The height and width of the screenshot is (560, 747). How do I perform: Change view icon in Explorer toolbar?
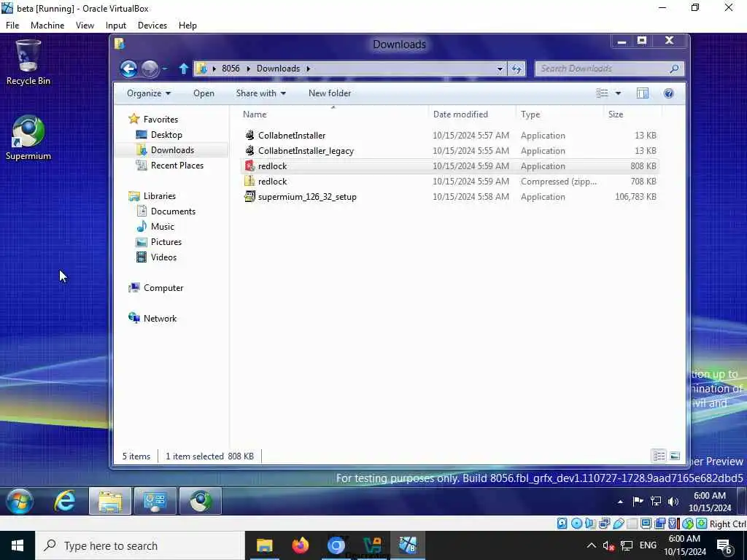[x=602, y=93]
